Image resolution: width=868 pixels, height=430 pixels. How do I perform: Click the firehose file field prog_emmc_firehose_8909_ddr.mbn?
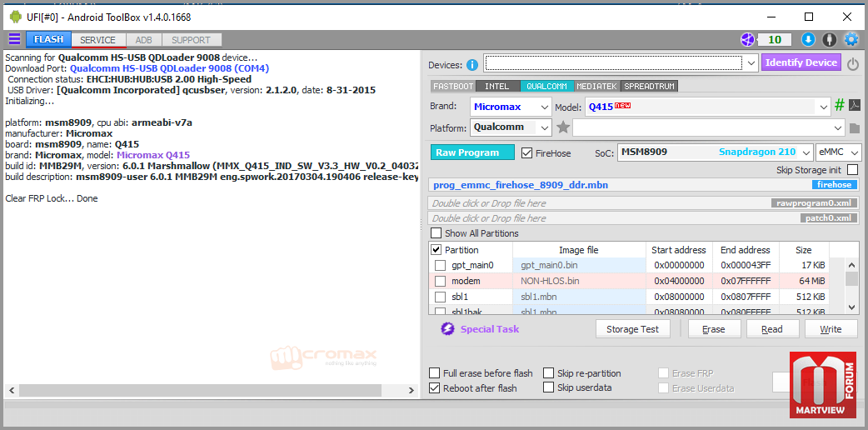pos(645,185)
